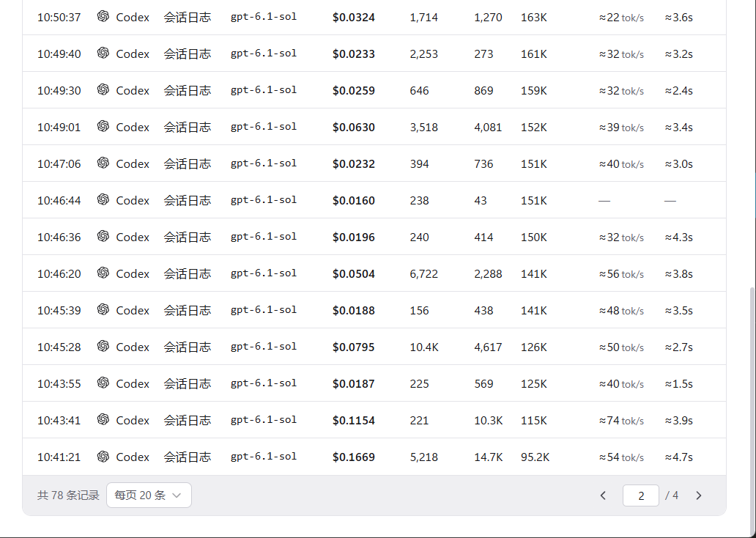Viewport: 756px width, 538px height.
Task: Click the Codex icon in the 10:50:37 row
Action: (103, 16)
